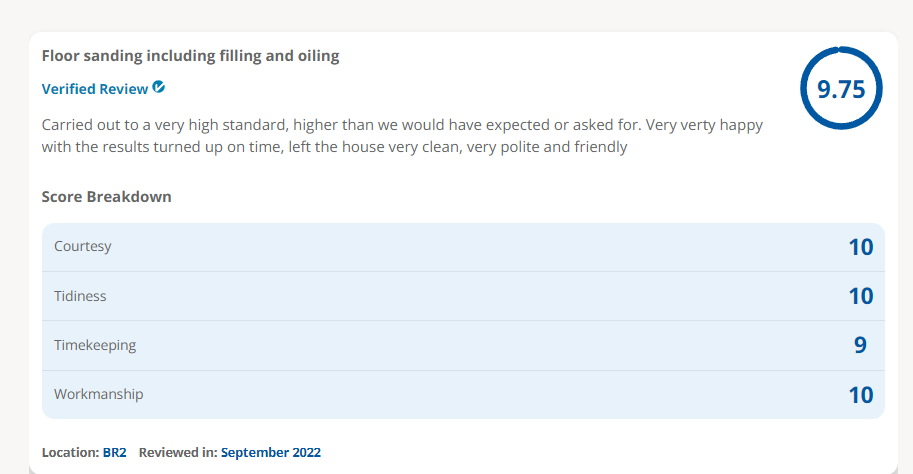Click the review title about floor sanding

coord(190,56)
